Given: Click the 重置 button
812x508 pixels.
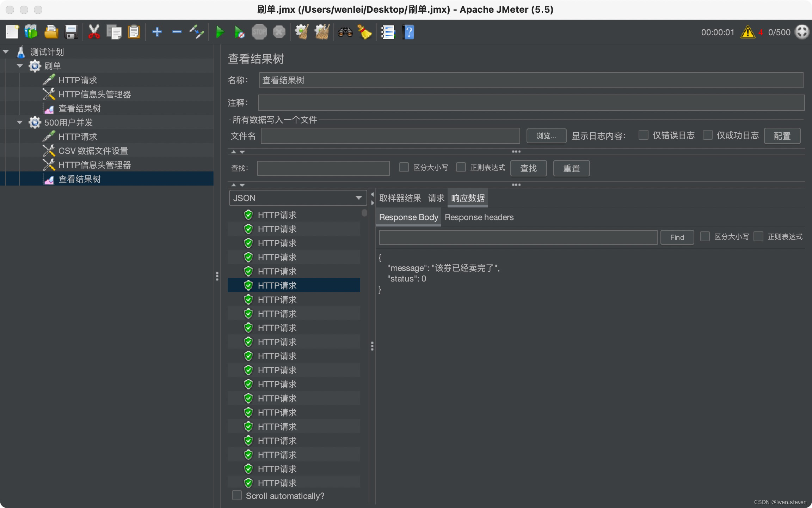Looking at the screenshot, I should (x=572, y=169).
